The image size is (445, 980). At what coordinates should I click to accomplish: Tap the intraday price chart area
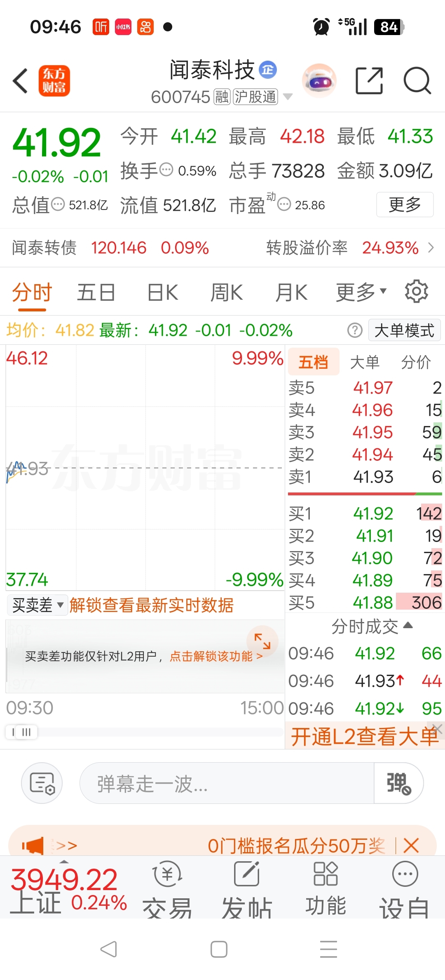tap(145, 468)
